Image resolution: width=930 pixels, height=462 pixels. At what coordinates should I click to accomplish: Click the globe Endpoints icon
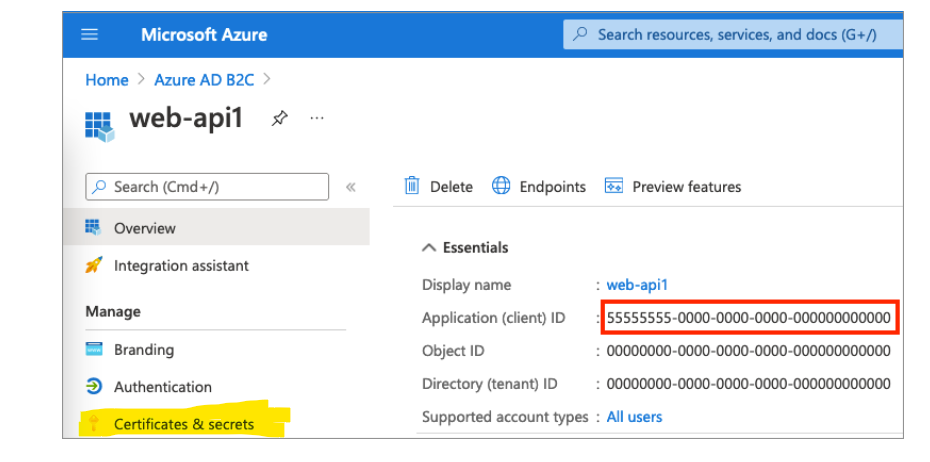point(501,186)
